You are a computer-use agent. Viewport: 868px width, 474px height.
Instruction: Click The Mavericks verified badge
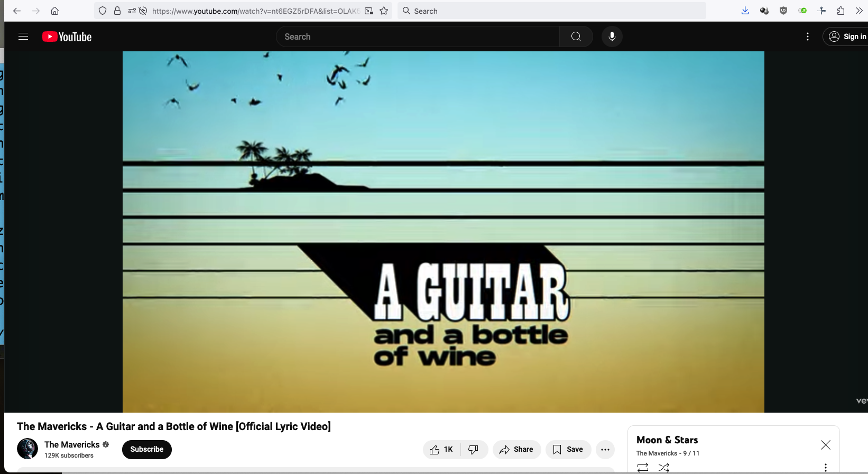click(106, 444)
